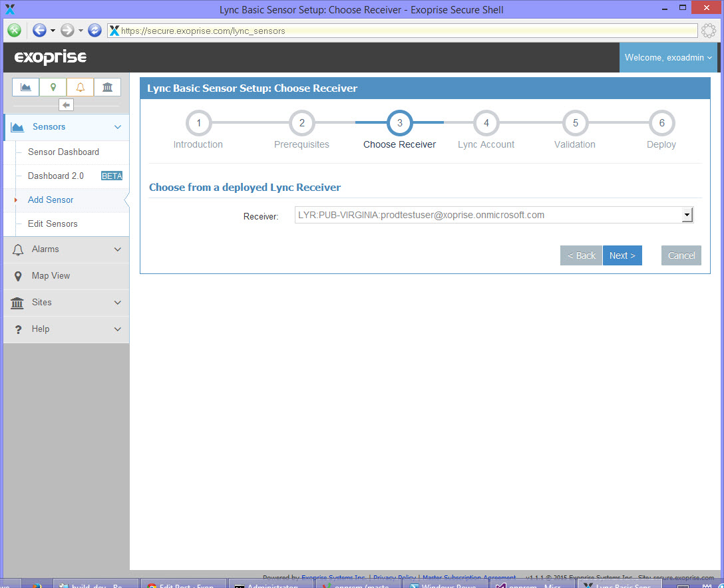Go to step 1 Introduction circle
Screen dimensions: 724x588
click(198, 123)
